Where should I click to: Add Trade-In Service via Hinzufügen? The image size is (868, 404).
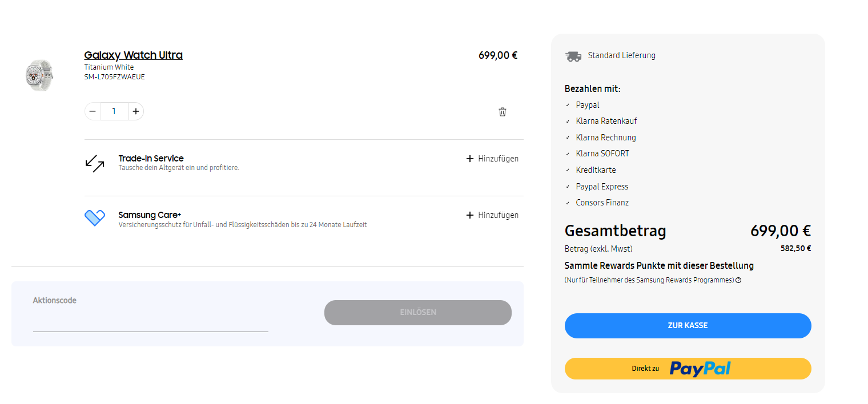[492, 159]
